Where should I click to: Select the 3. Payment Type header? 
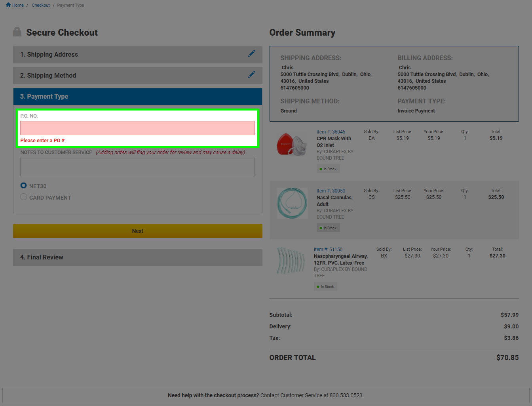pos(138,97)
